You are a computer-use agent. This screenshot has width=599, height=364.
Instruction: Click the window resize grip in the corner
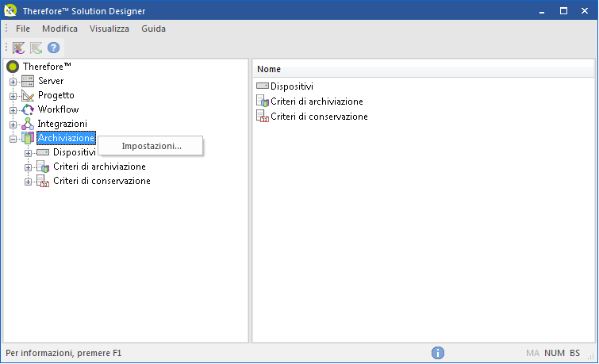(590, 357)
